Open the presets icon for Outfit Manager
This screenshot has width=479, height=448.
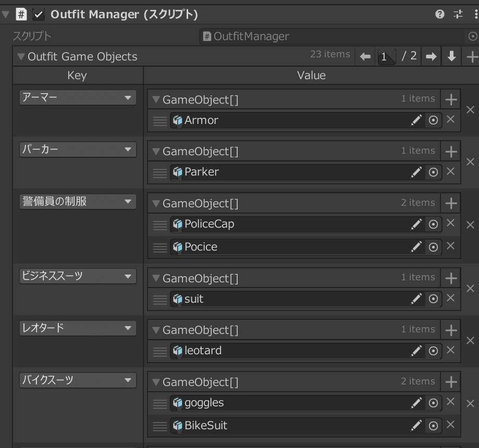coord(458,15)
